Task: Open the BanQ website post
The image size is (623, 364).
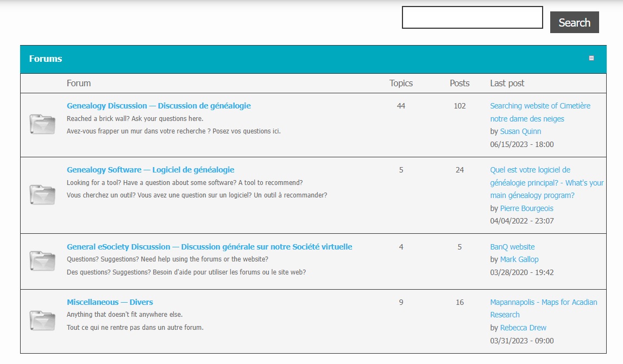Action: [512, 247]
